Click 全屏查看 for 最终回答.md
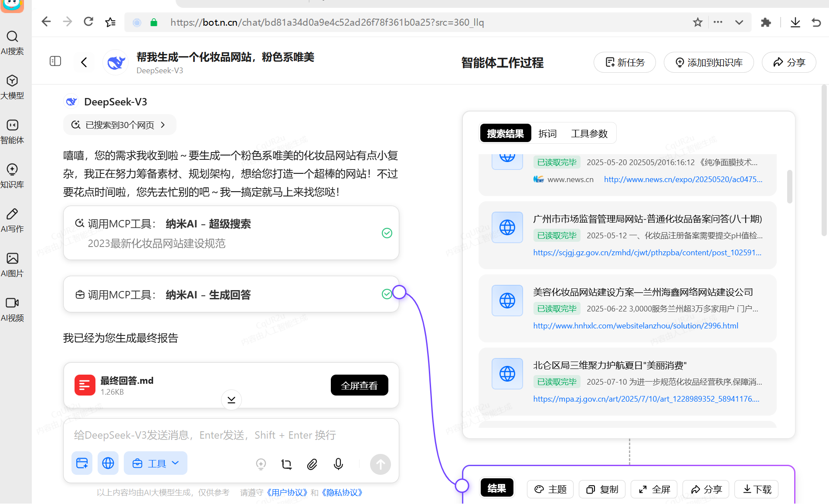This screenshot has width=829, height=504. [359, 385]
